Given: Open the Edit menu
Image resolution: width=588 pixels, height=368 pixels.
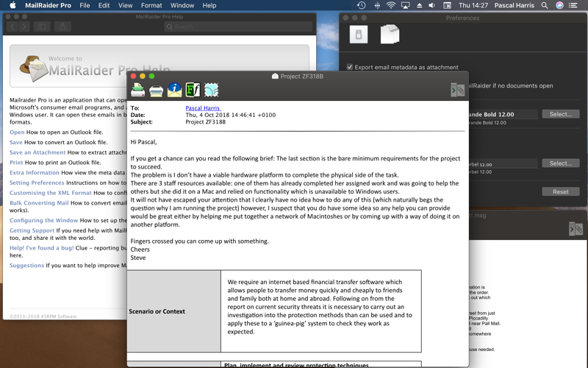Looking at the screenshot, I should (104, 5).
